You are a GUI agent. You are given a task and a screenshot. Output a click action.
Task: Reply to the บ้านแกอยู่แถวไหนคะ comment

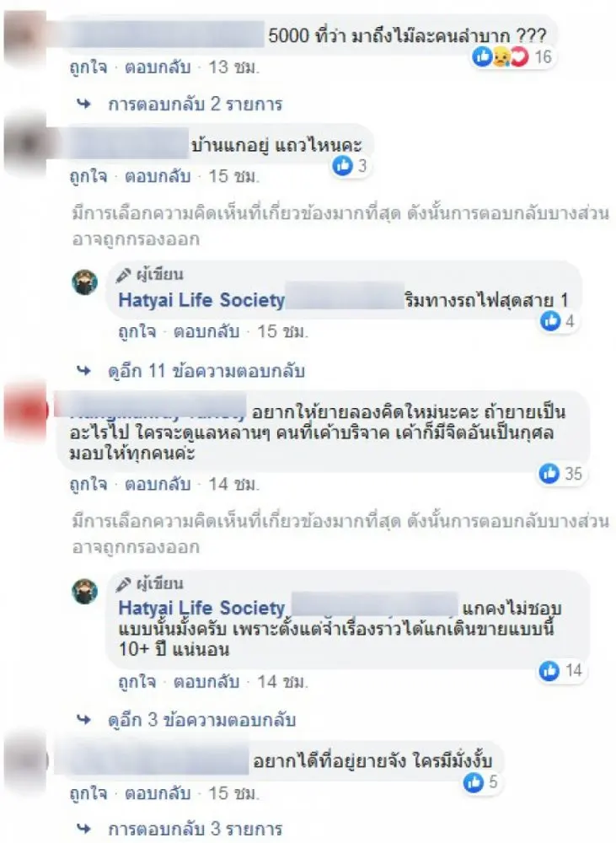[158, 176]
